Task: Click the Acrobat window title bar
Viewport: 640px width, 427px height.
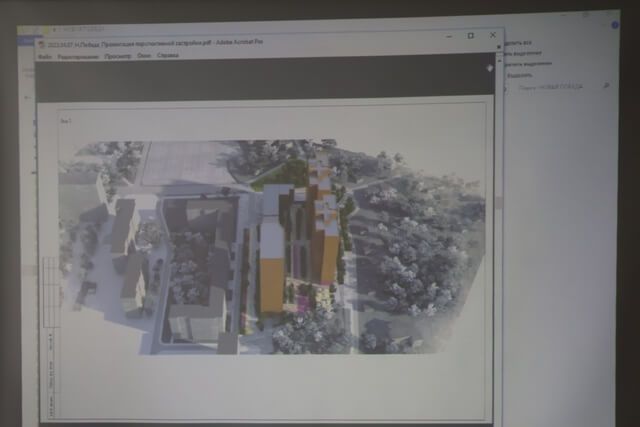Action: point(250,43)
